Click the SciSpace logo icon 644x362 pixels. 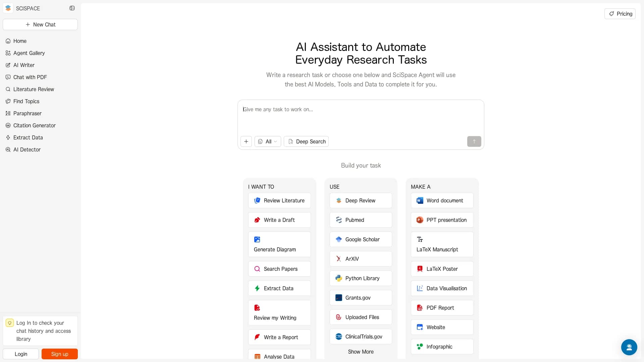coord(8,8)
